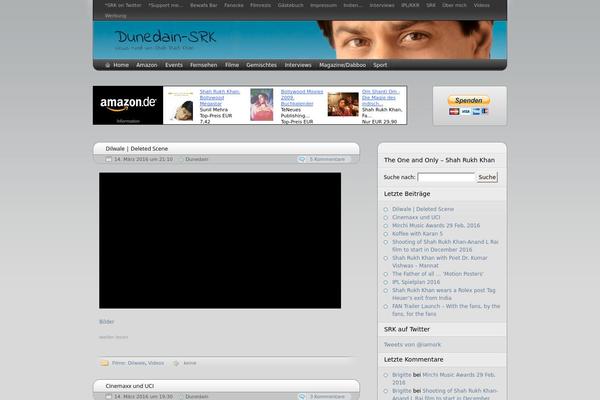Open recent post Dilwale | Deleted Scene in sidebar
The image size is (600, 400).
tap(423, 209)
